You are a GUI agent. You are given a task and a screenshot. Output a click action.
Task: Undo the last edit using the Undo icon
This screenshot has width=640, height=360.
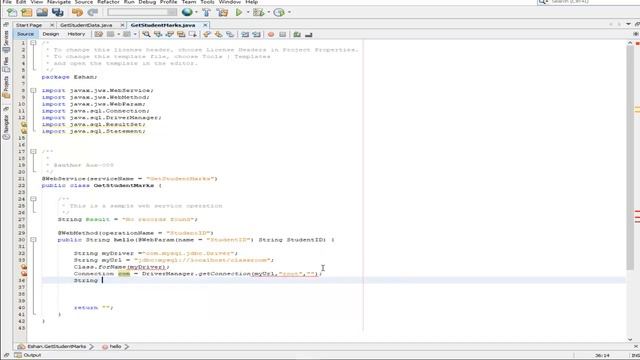[x=77, y=13]
